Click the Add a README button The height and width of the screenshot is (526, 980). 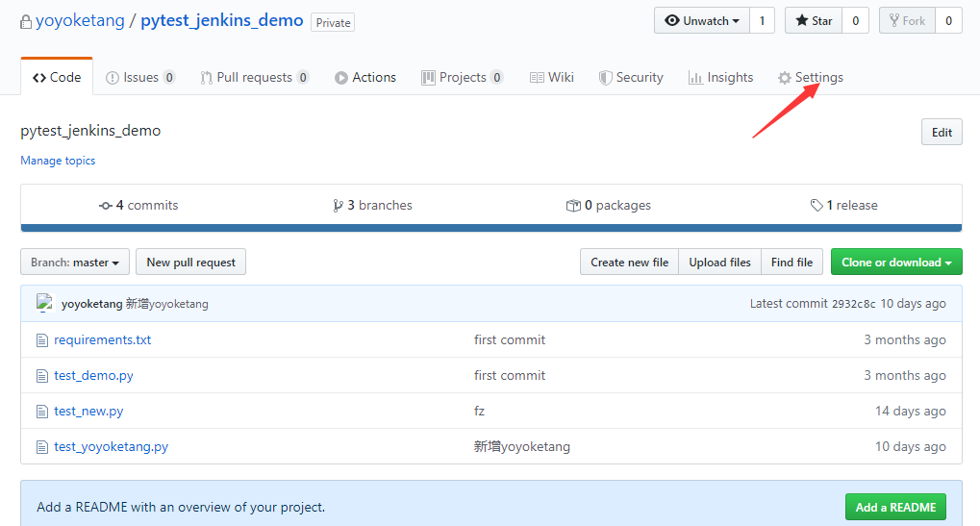tap(895, 508)
